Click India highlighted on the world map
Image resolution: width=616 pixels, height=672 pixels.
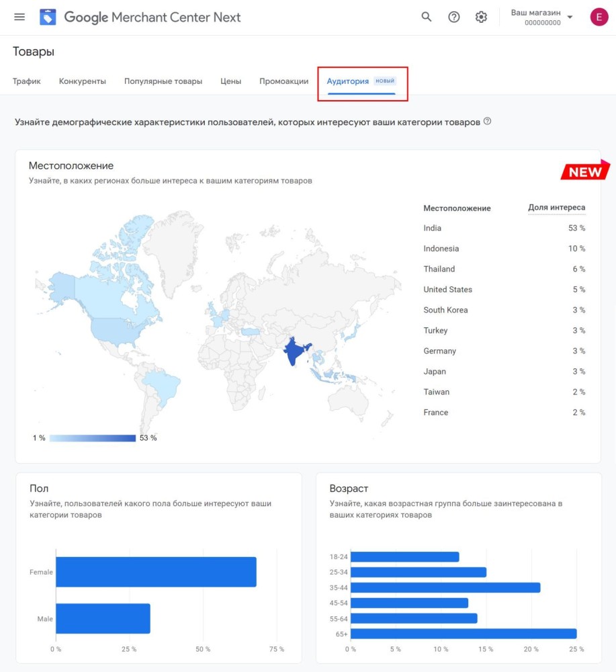[x=294, y=351]
